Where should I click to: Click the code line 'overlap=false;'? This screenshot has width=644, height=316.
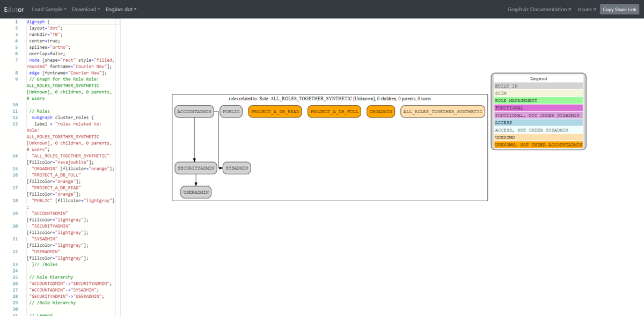pyautogui.click(x=47, y=54)
